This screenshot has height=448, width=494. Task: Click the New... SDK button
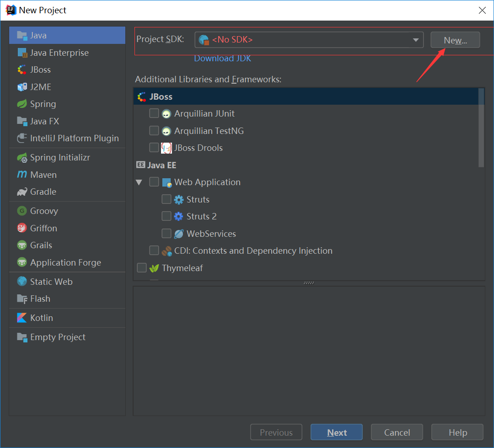tap(455, 40)
